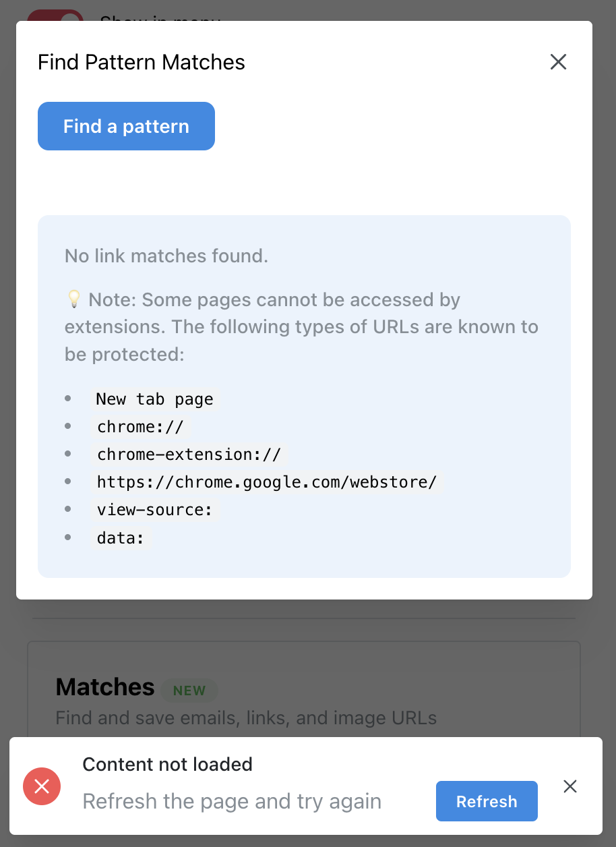Click the 'chrome-extension://' code item

pyautogui.click(x=189, y=455)
